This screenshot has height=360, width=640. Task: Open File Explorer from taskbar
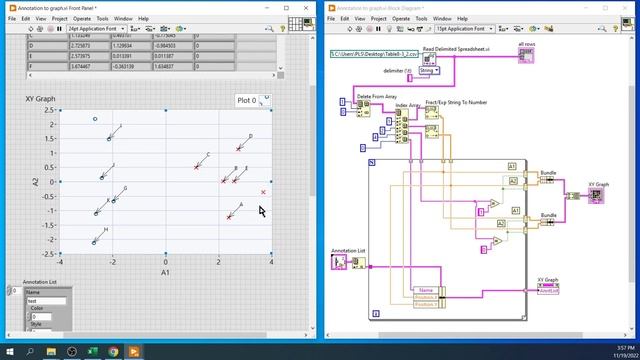51,351
